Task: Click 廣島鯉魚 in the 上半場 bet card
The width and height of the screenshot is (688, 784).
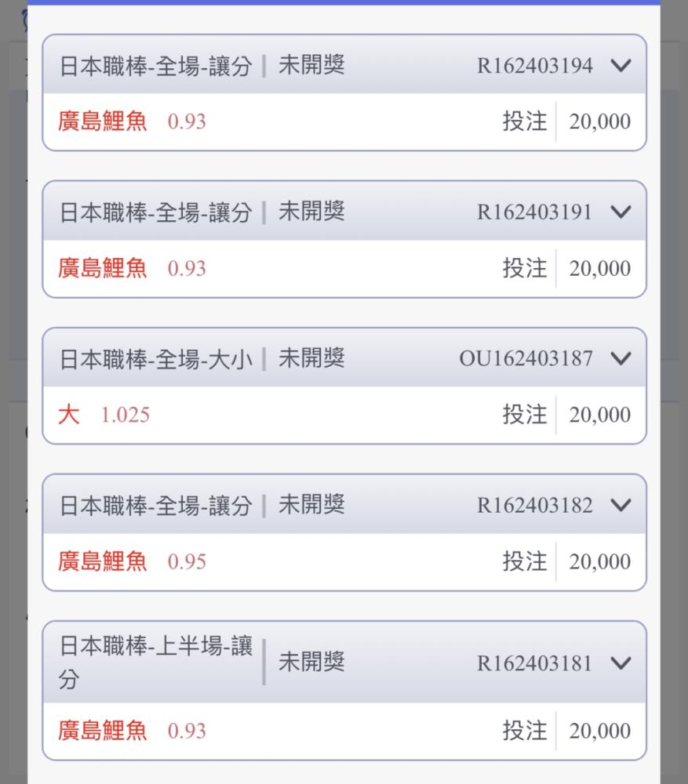Action: (x=102, y=731)
